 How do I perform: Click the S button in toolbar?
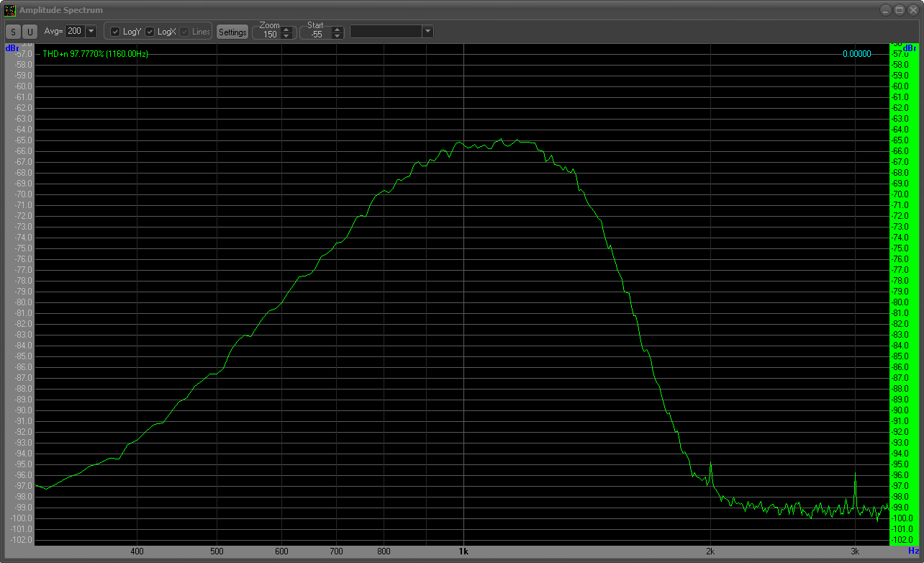13,32
